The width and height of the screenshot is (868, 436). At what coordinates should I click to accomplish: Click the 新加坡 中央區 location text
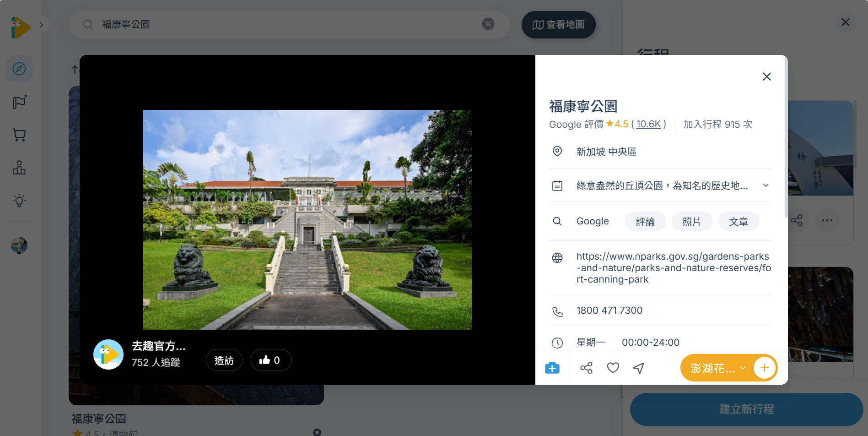606,152
